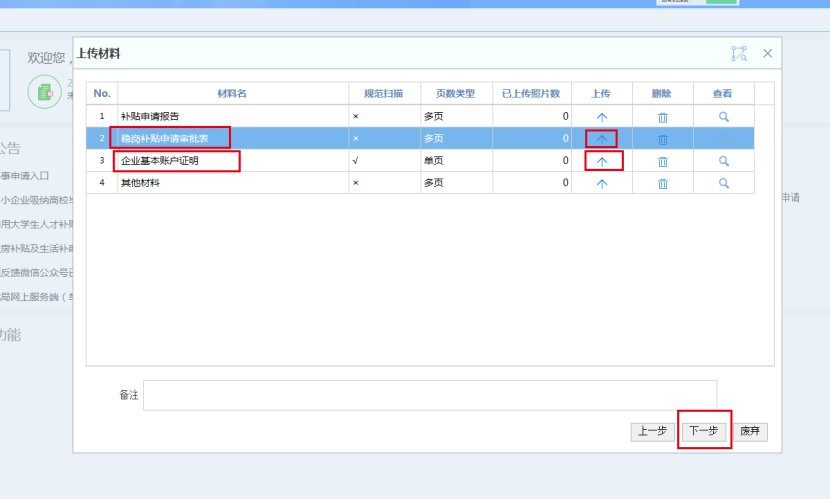Upload file for 稳岗补贴申请审批表 row
830x499 pixels.
(602, 139)
